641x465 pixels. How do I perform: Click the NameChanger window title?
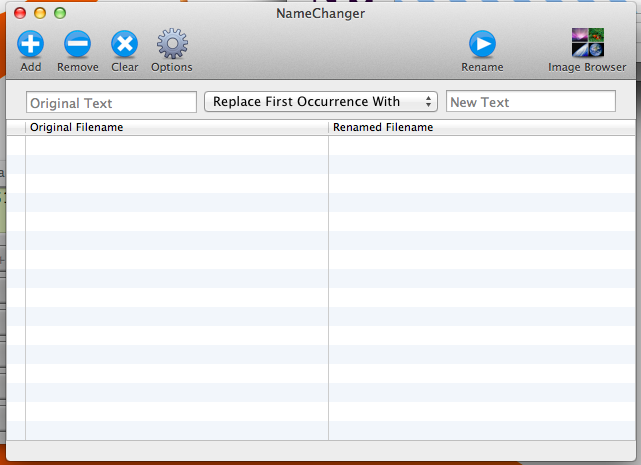[x=320, y=14]
